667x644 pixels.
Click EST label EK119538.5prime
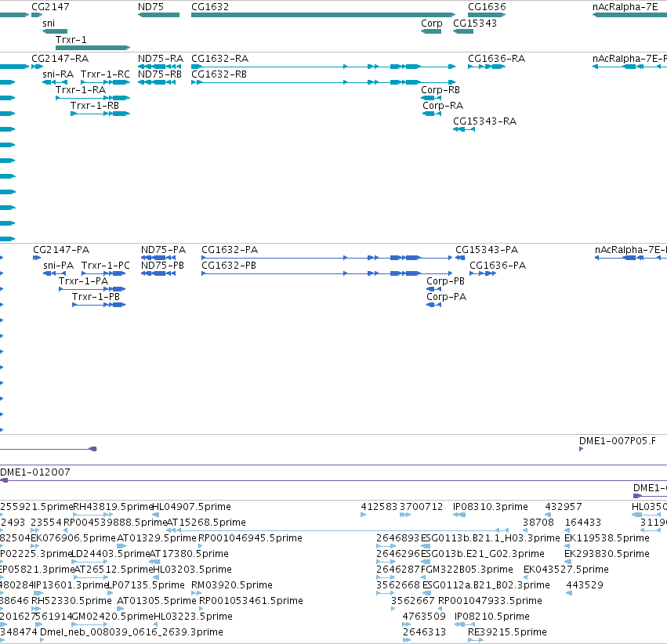[x=607, y=538]
